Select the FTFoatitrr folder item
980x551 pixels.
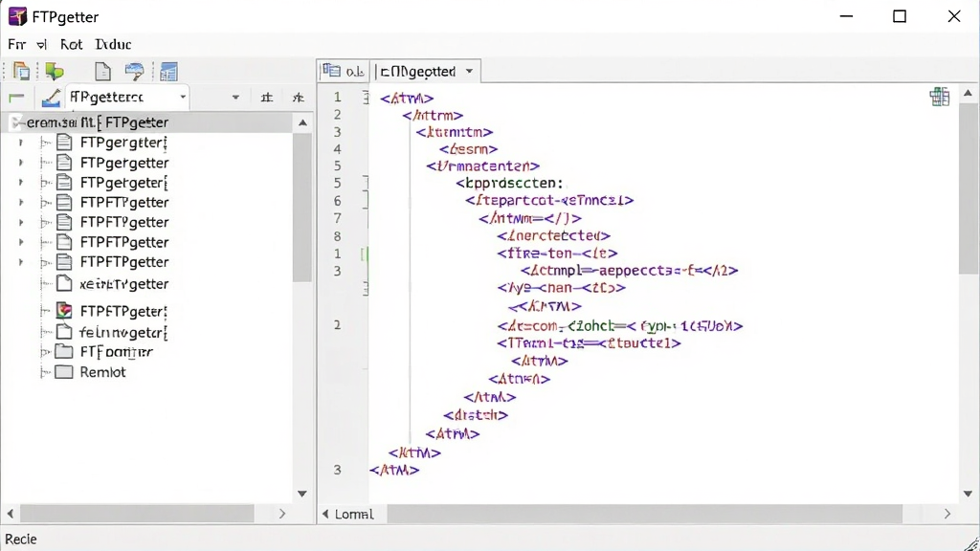[116, 352]
